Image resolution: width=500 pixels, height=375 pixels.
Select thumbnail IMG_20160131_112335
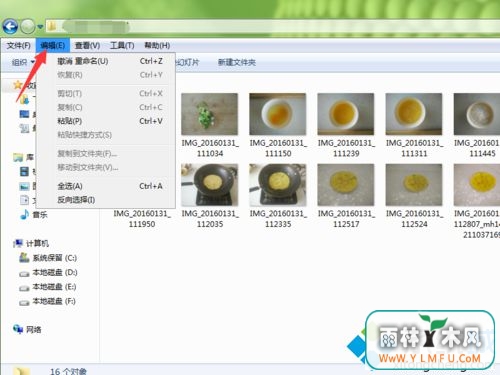pos(278,185)
